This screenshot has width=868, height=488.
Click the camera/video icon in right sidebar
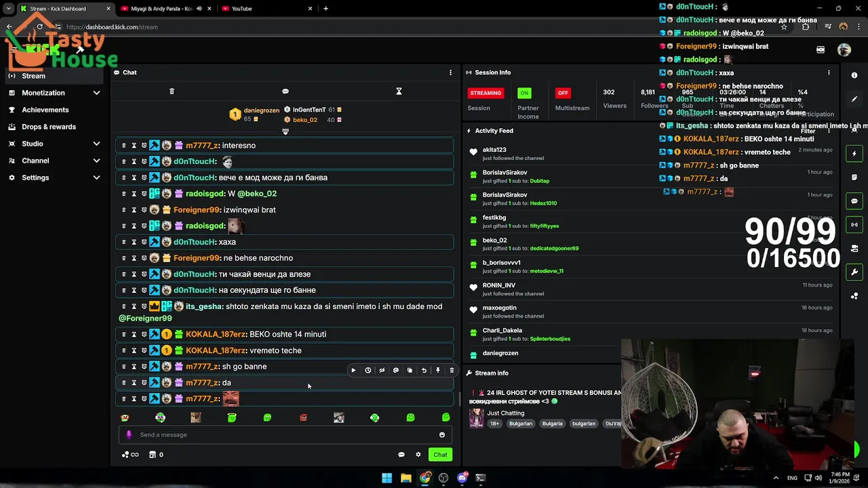tap(854, 249)
